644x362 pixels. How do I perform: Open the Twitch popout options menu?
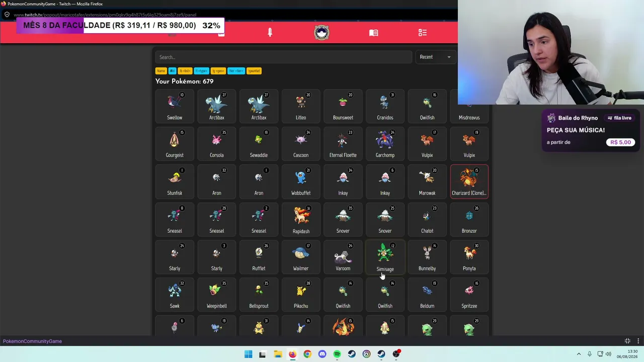coord(638,341)
